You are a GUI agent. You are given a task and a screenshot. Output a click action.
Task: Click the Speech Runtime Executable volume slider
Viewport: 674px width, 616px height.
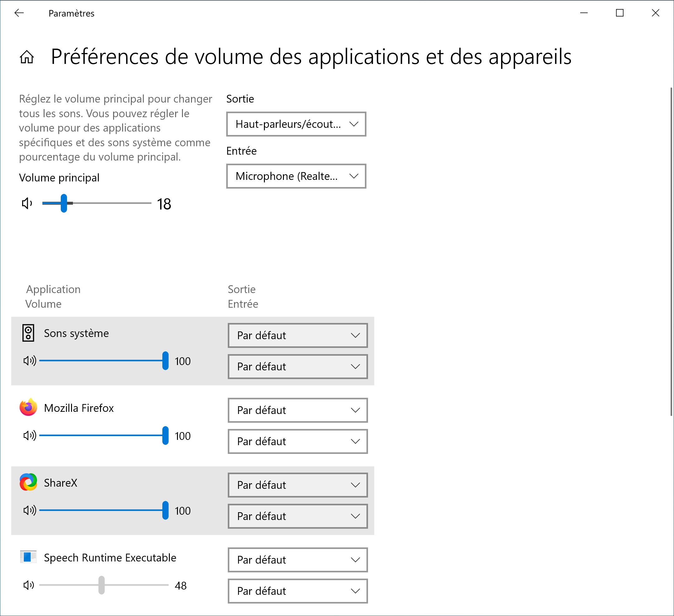click(104, 585)
